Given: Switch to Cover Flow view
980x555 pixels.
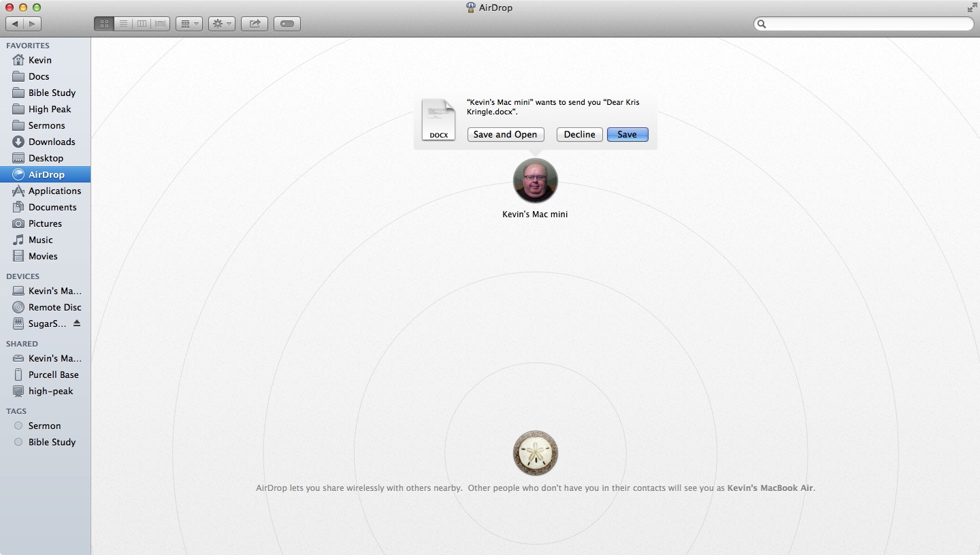Looking at the screenshot, I should [160, 23].
